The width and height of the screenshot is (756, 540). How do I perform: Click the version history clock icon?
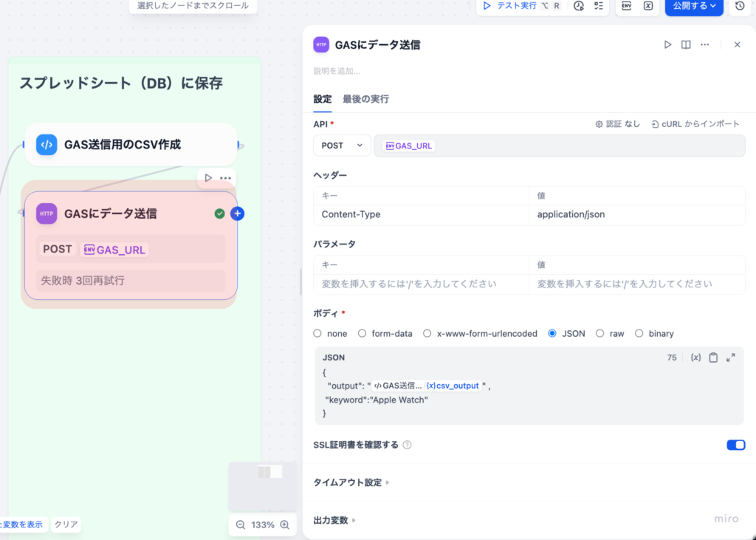click(740, 6)
